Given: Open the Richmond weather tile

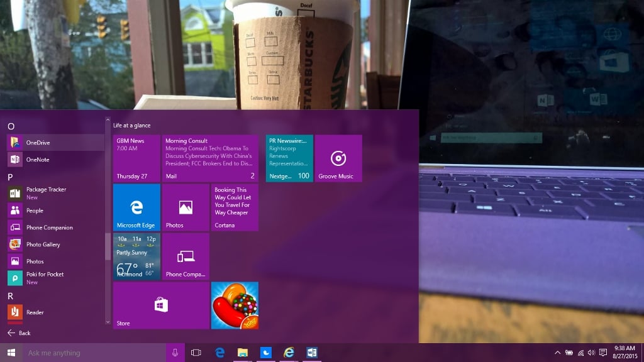Looking at the screenshot, I should [x=136, y=256].
